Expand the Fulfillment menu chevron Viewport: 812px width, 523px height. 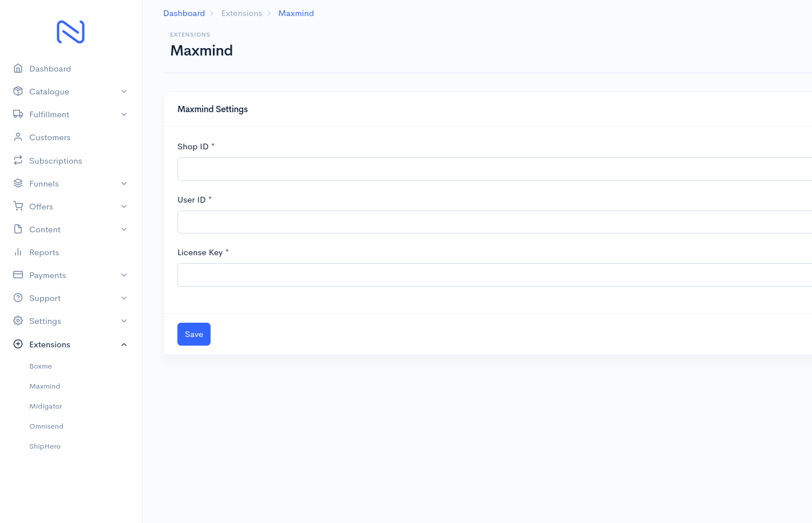(x=124, y=114)
